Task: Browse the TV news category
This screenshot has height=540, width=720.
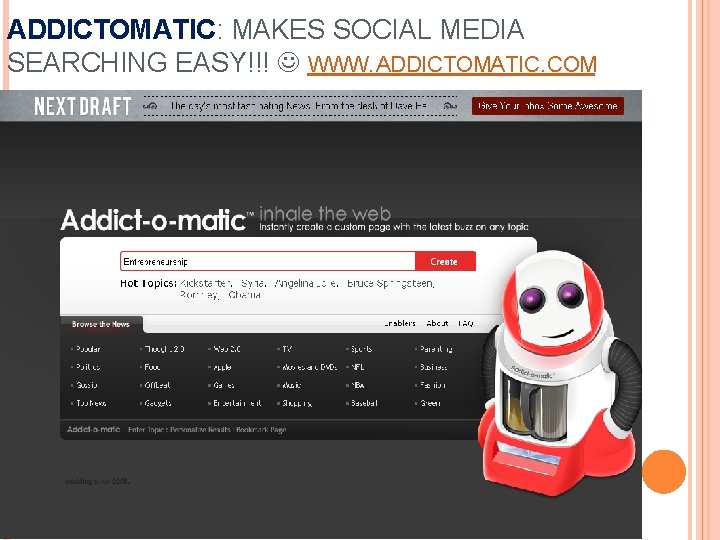Action: click(x=287, y=349)
